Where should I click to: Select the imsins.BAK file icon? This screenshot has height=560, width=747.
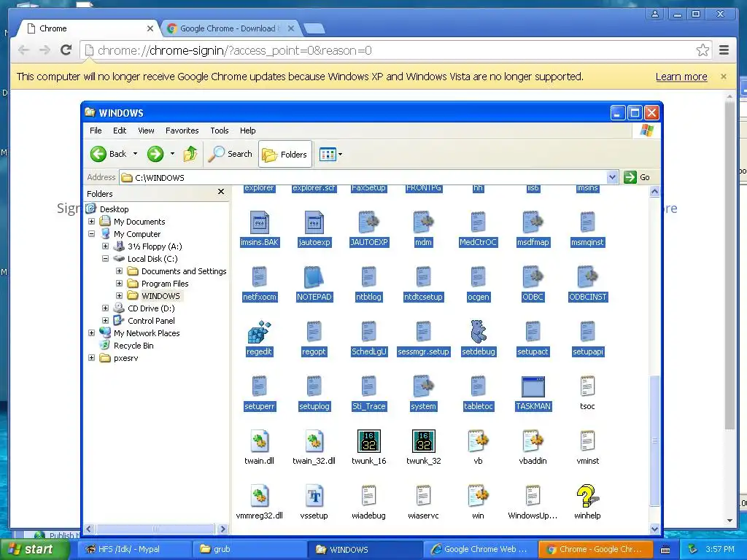click(x=259, y=222)
